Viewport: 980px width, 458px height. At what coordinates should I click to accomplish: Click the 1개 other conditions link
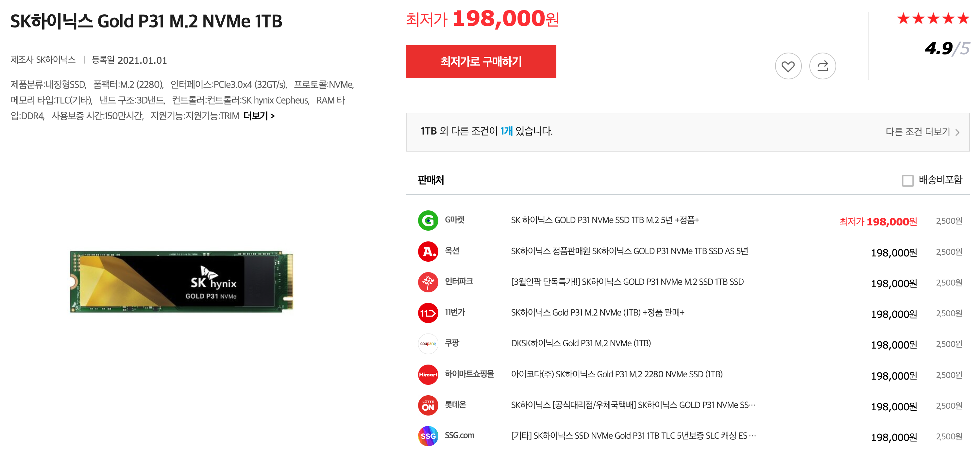point(506,131)
